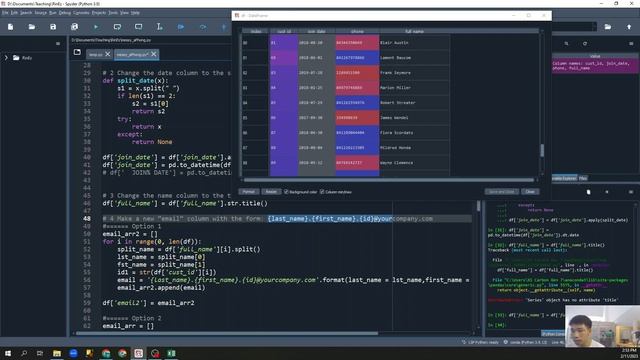This screenshot has height=360, width=640.
Task: Click the cell containing Frank Seymore
Action: [x=415, y=73]
